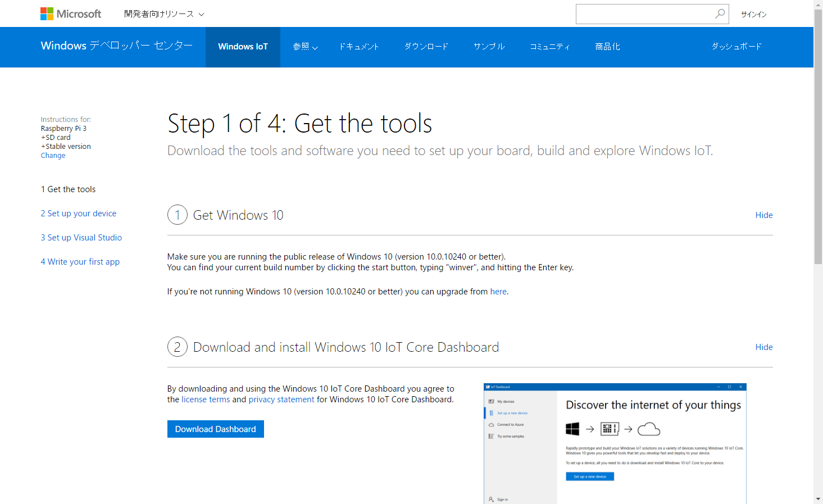823x504 pixels.
Task: Open the license terms link
Action: (206, 399)
